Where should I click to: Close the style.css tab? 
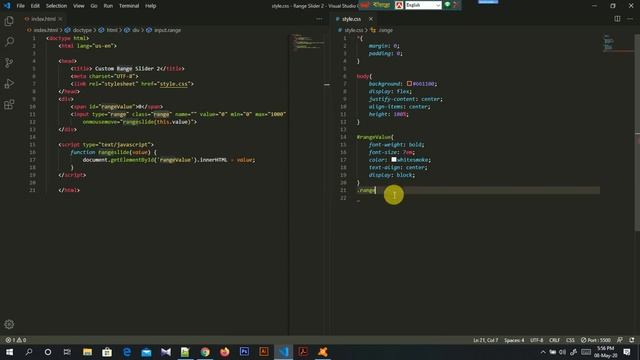point(371,19)
